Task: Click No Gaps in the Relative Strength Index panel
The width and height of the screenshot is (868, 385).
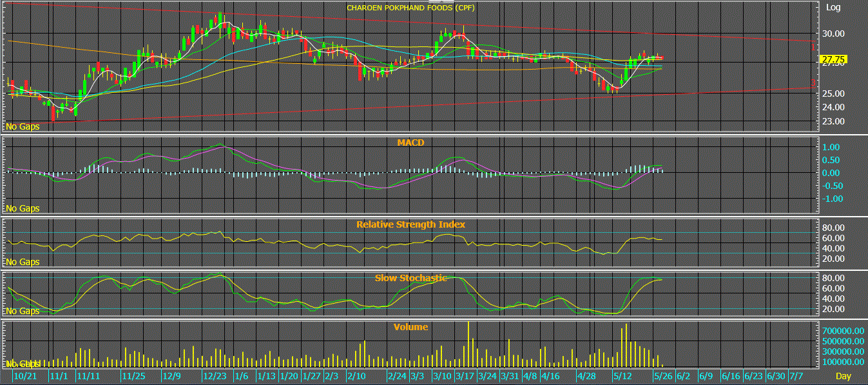Action: point(23,262)
